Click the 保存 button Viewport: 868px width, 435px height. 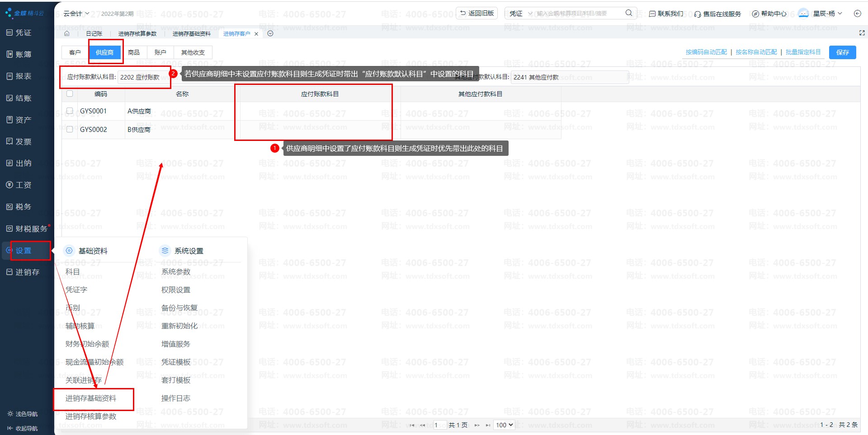[x=842, y=52]
